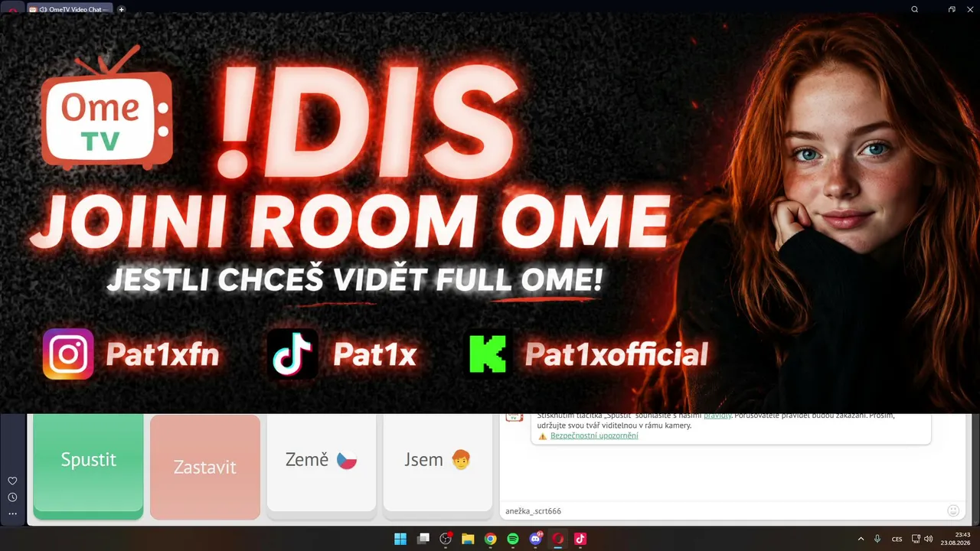This screenshot has height=551, width=980.
Task: Open the Bezpečnostní upozornění link
Action: coord(594,435)
